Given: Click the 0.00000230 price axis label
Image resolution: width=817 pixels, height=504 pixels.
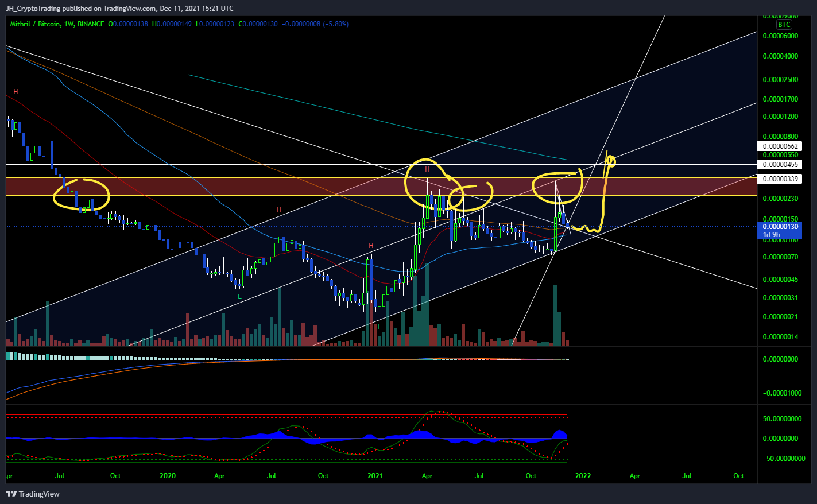Looking at the screenshot, I should [x=780, y=199].
